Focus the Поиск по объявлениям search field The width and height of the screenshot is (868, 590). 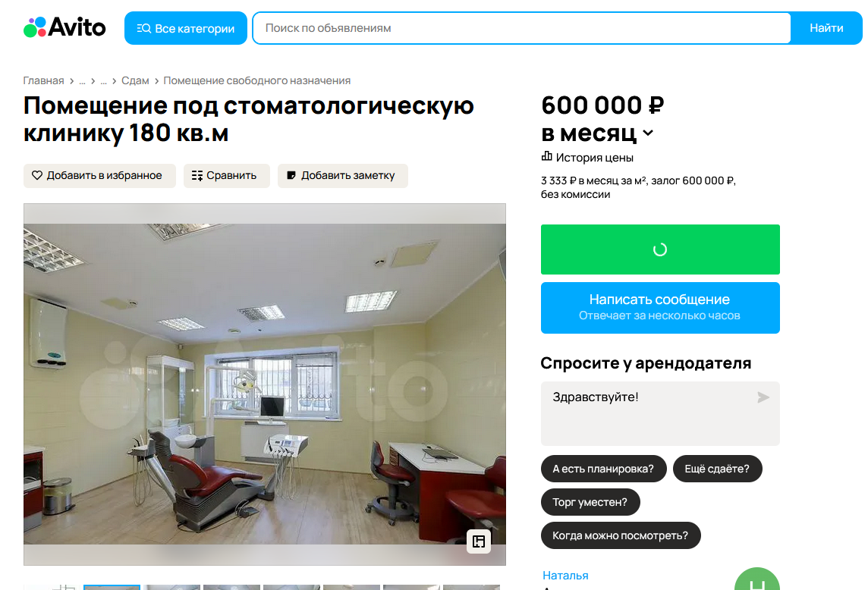pyautogui.click(x=521, y=28)
